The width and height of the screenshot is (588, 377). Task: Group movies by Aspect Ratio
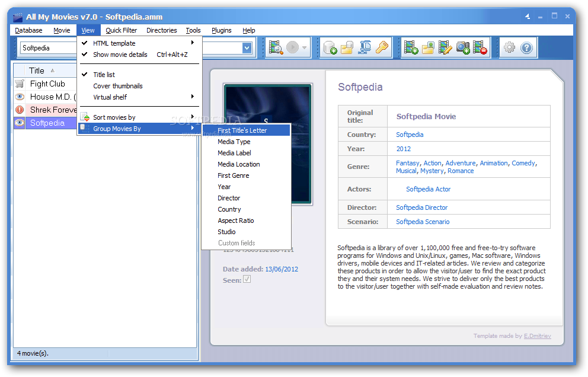pos(246,220)
